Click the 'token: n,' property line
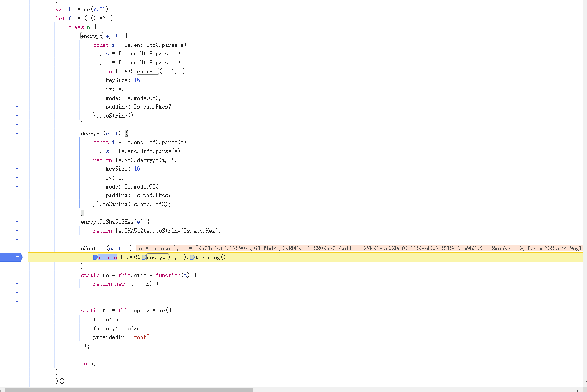Viewport: 587px width, 392px height. click(x=107, y=319)
